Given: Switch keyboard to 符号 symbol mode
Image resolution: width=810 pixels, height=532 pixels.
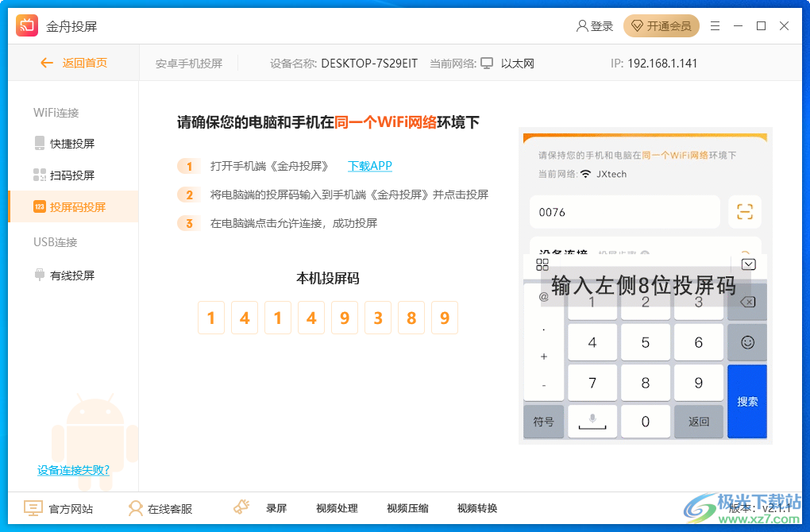Looking at the screenshot, I should click(x=543, y=421).
